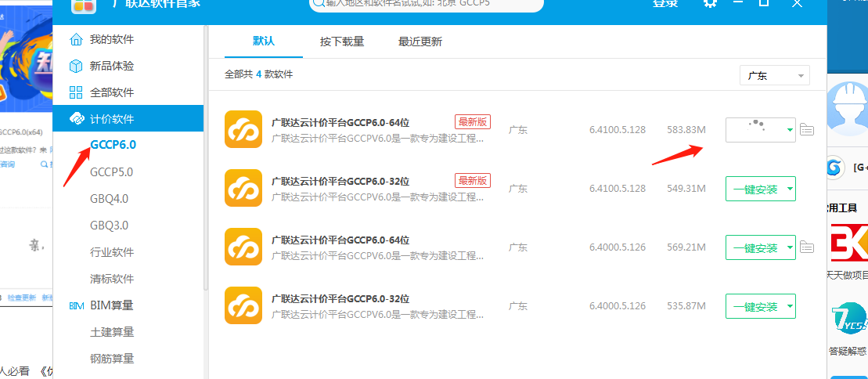The image size is (868, 379).
Task: Click 全部共 4 款软件 count text
Action: pos(258,74)
